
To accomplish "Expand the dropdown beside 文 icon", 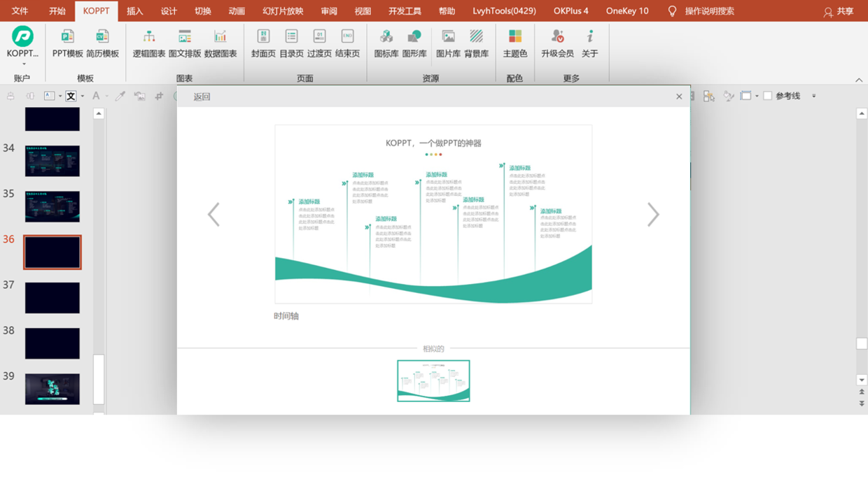I will coord(82,96).
